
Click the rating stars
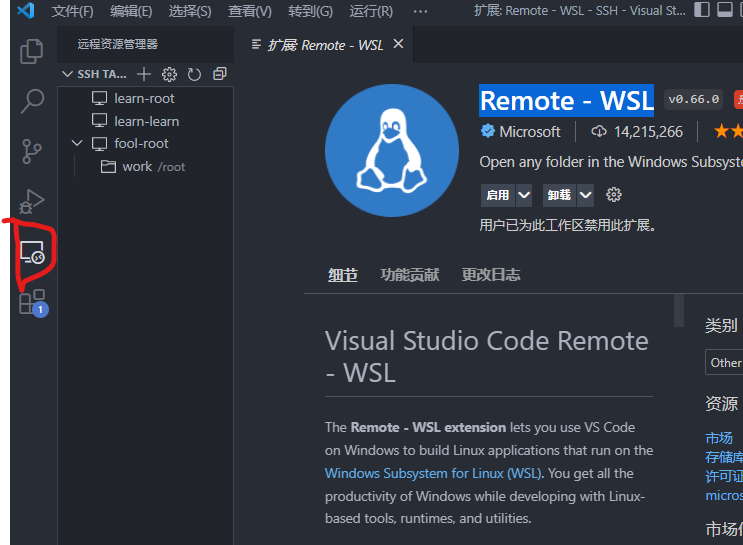tap(728, 131)
